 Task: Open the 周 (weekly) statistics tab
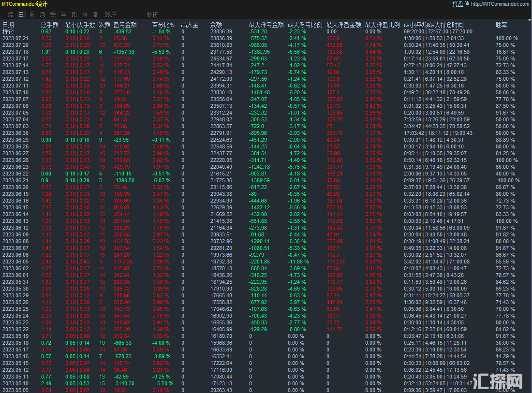click(x=32, y=15)
